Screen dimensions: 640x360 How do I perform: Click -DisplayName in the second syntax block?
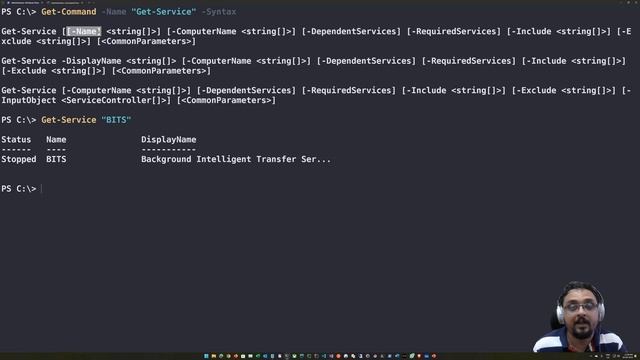coord(91,61)
